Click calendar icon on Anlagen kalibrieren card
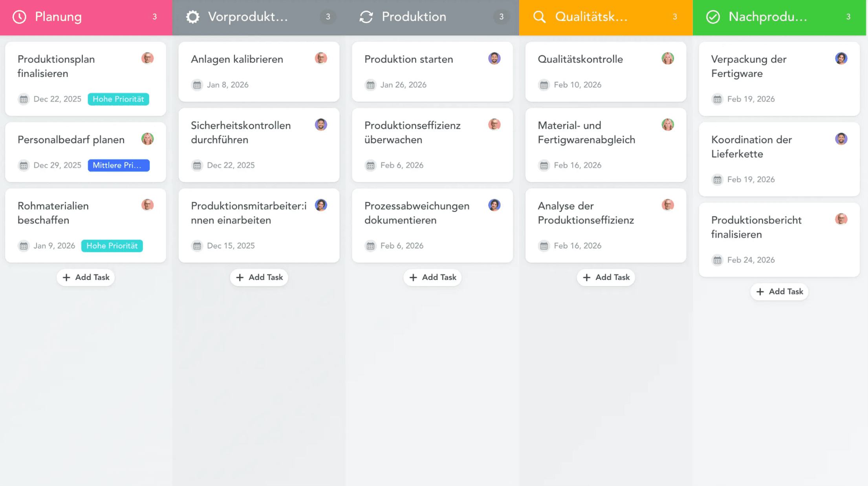This screenshot has height=486, width=868. [x=197, y=85]
